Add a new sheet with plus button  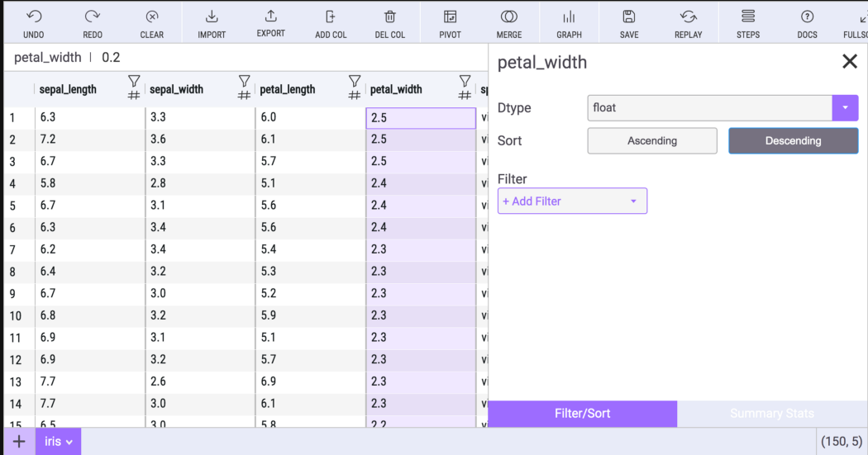click(x=19, y=442)
